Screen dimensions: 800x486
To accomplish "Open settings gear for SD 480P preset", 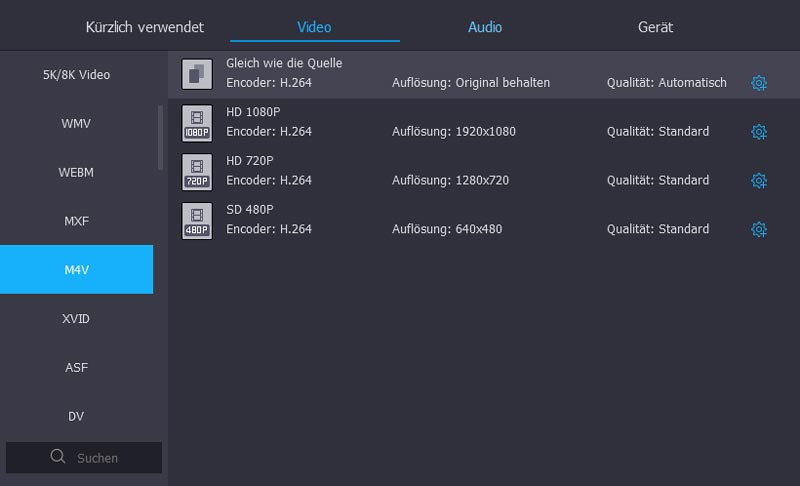I will click(x=758, y=230).
